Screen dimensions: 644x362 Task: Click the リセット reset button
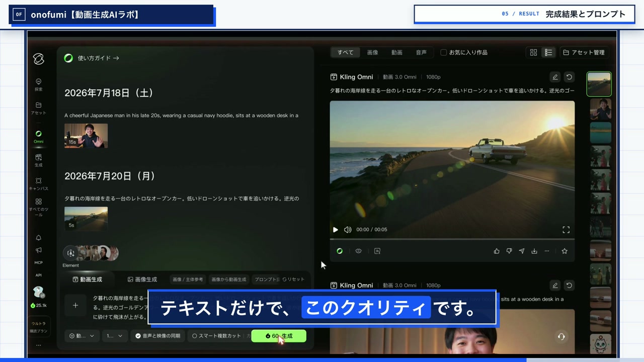click(x=293, y=279)
